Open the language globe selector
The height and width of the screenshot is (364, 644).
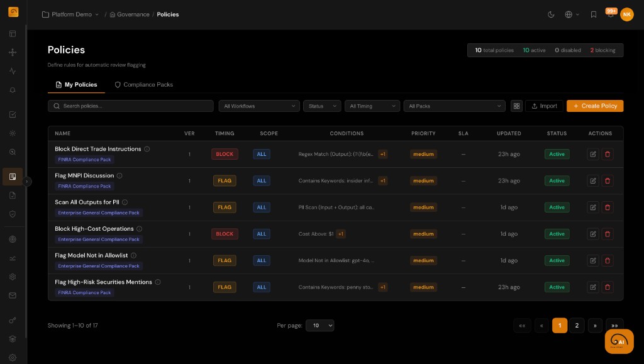coord(572,14)
